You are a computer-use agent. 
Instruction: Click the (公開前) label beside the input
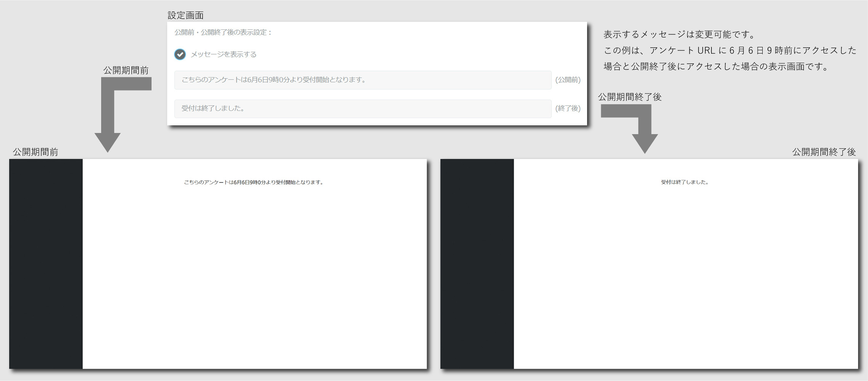(568, 80)
